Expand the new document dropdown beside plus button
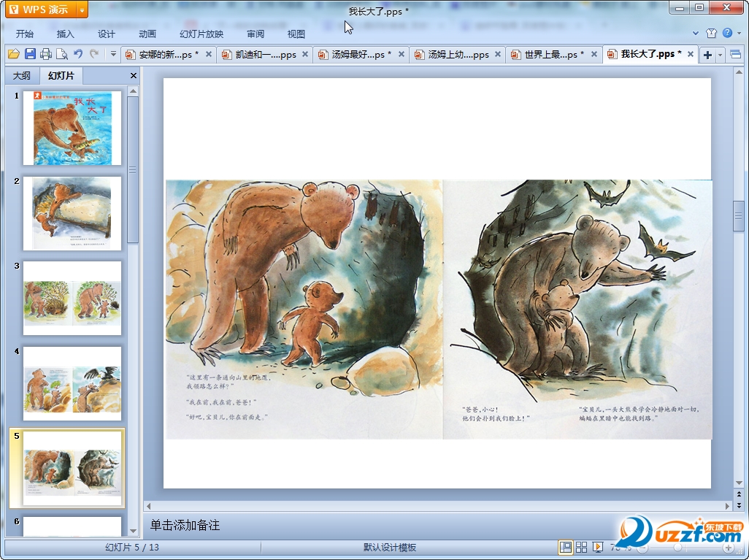Screen dimensions: 749x560 [720, 55]
